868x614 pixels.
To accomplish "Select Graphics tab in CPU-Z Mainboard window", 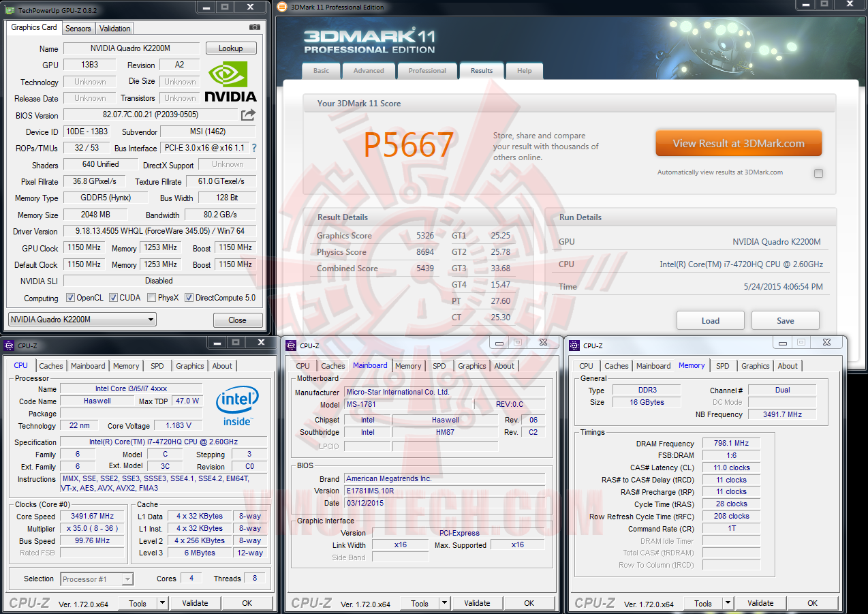I will click(472, 366).
